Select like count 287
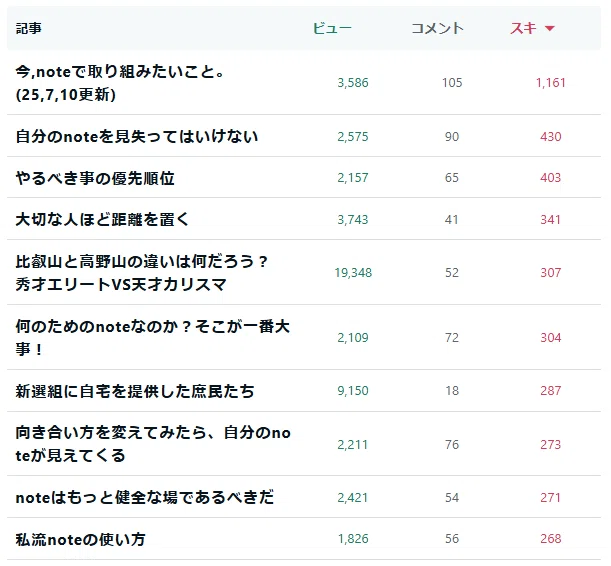 (x=551, y=391)
